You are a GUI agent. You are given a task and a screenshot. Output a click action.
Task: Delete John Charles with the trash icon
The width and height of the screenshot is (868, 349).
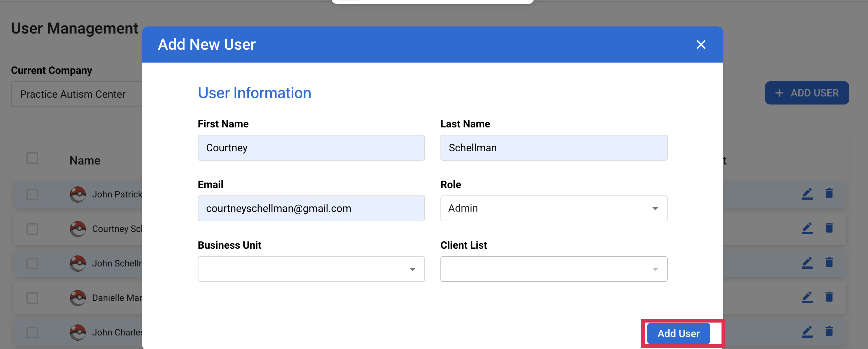pyautogui.click(x=829, y=332)
